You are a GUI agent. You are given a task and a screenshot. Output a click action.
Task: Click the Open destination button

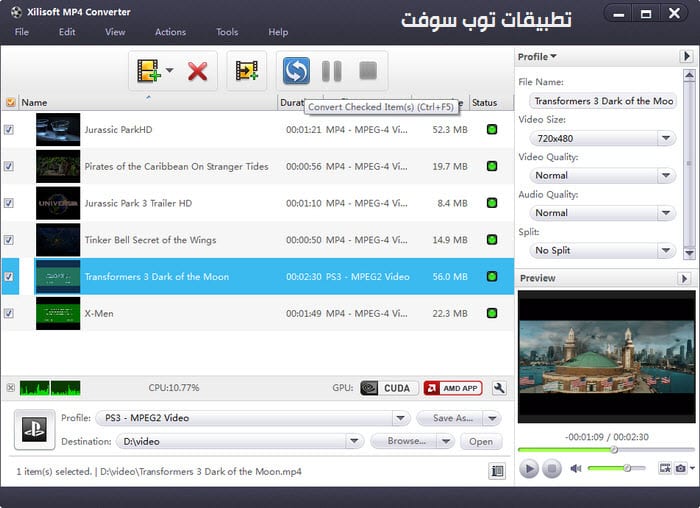point(481,441)
